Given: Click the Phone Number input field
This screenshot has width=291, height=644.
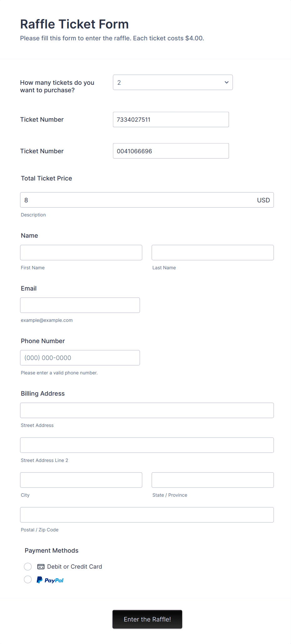Looking at the screenshot, I should point(80,357).
